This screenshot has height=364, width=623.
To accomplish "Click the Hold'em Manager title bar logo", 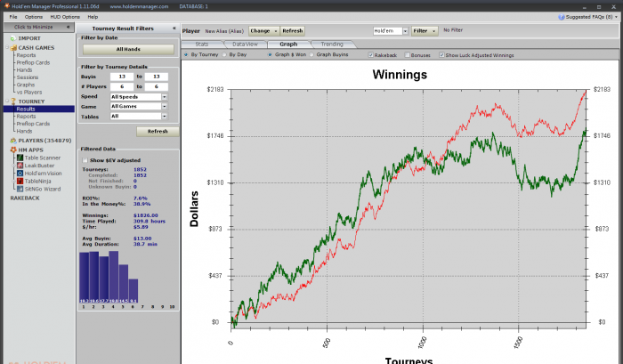I will (7, 6).
